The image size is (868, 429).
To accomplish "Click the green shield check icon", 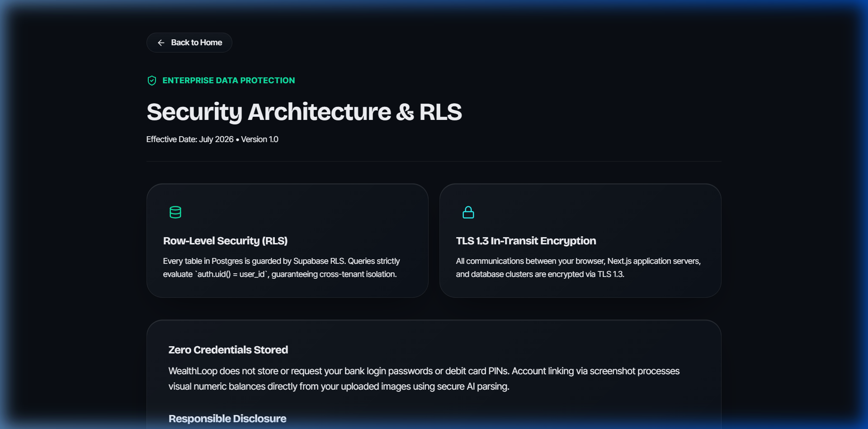I will pyautogui.click(x=152, y=81).
